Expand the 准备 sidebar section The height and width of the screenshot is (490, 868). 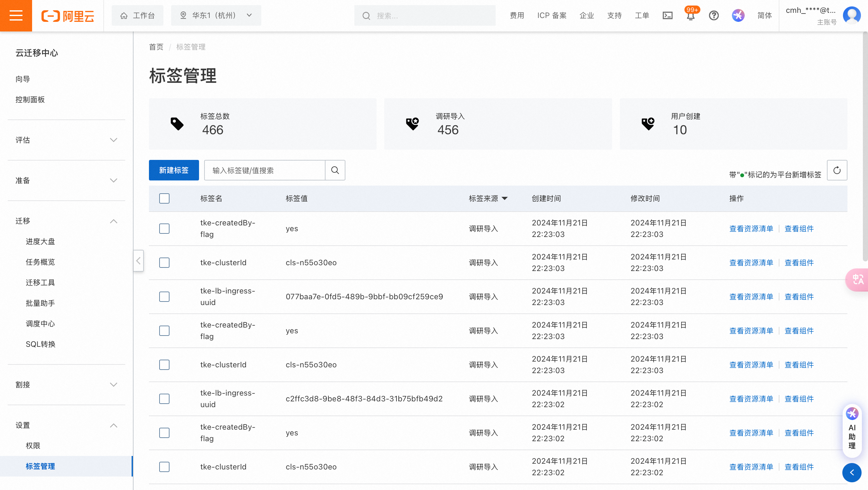coord(66,181)
